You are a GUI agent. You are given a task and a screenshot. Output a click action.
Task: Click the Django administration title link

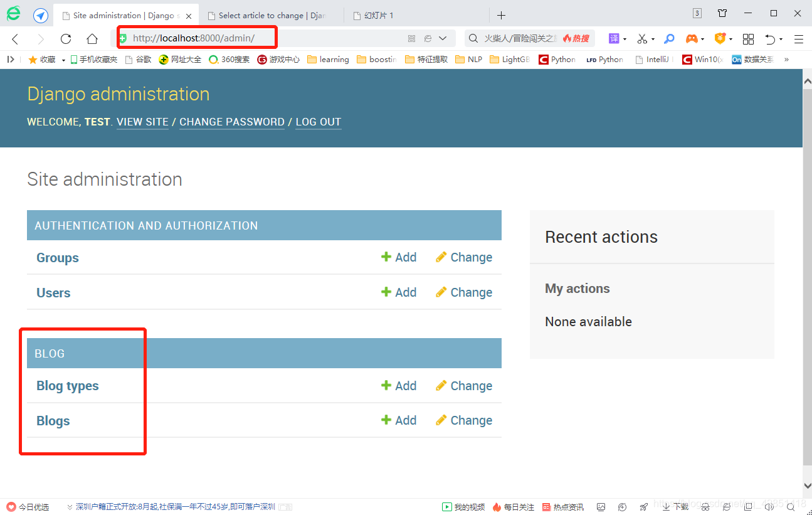coord(119,94)
